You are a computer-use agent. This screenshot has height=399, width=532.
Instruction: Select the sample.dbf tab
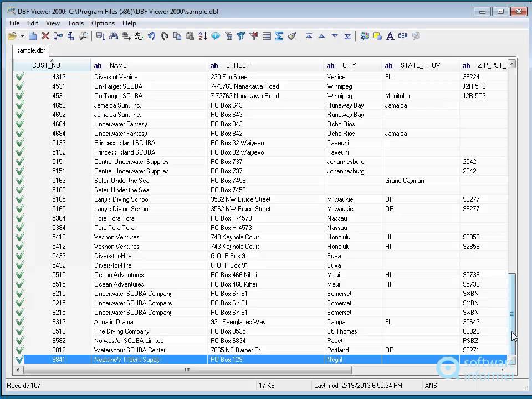31,50
